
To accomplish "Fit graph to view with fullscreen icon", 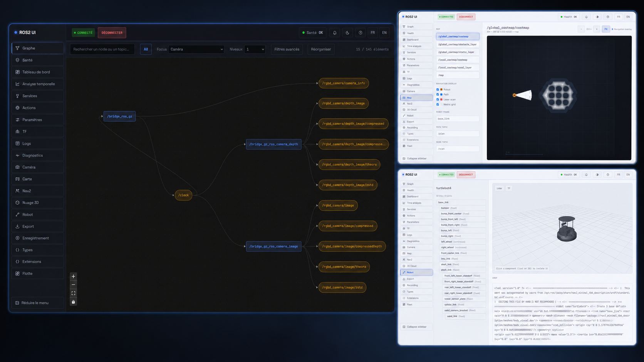I will coord(73,293).
